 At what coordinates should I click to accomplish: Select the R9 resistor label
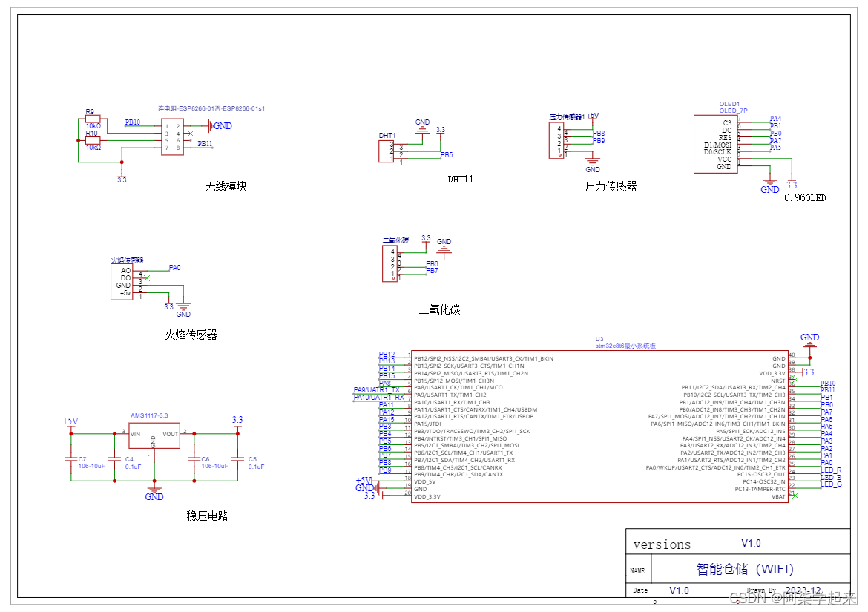90,112
